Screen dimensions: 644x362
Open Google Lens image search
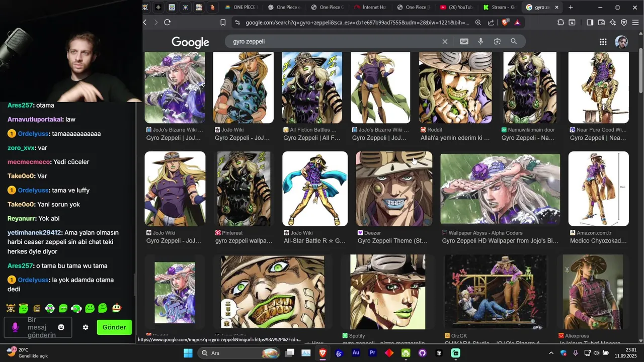coord(497,42)
